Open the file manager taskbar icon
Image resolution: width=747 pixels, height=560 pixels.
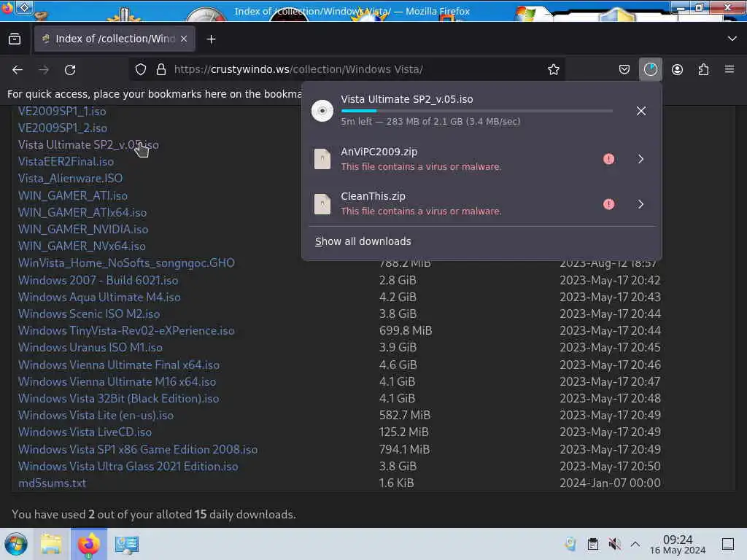coord(51,544)
